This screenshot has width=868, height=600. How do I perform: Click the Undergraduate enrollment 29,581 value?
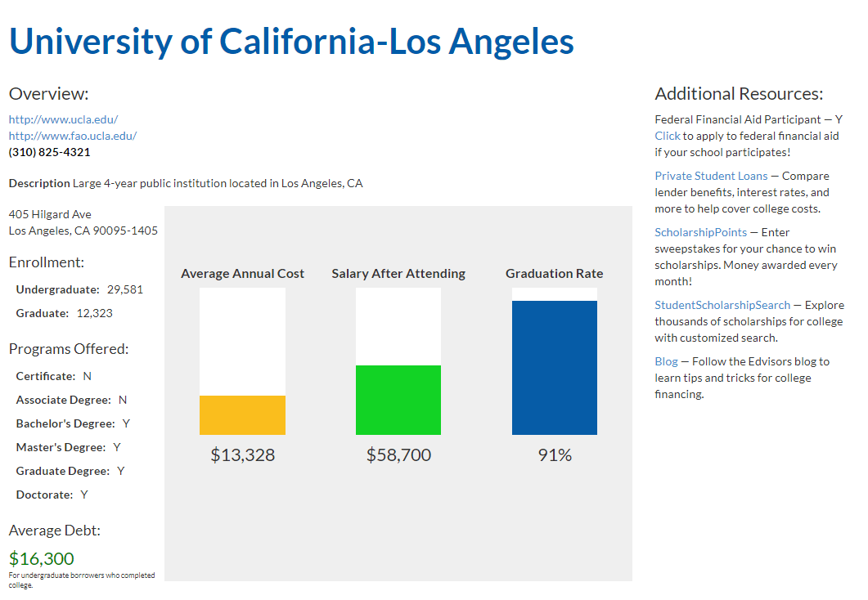point(125,289)
